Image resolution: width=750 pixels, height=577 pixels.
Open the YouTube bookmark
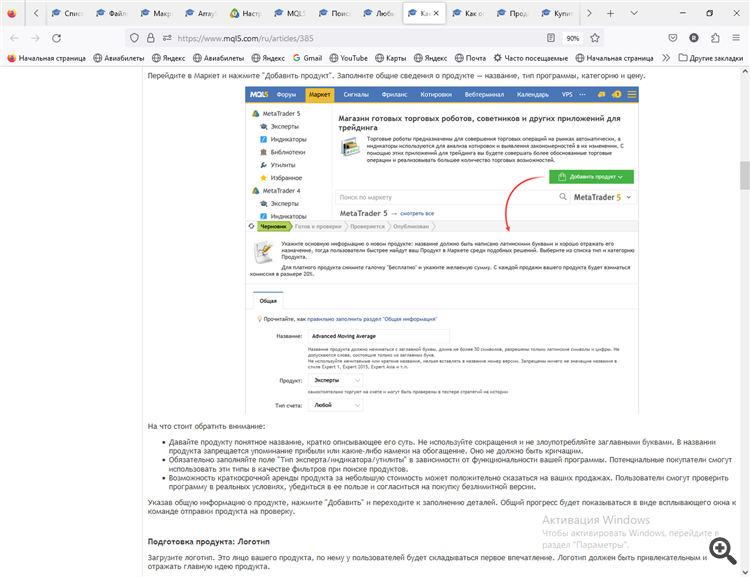[x=349, y=58]
